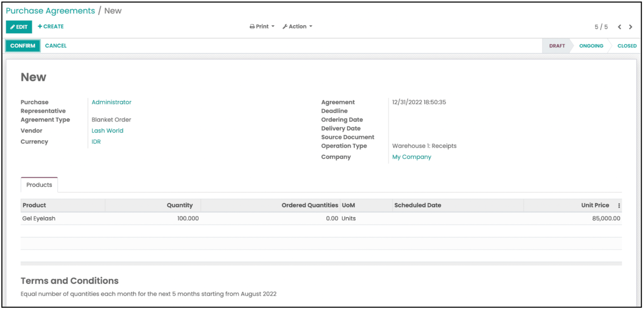Select the Closed status stage

[x=627, y=46]
